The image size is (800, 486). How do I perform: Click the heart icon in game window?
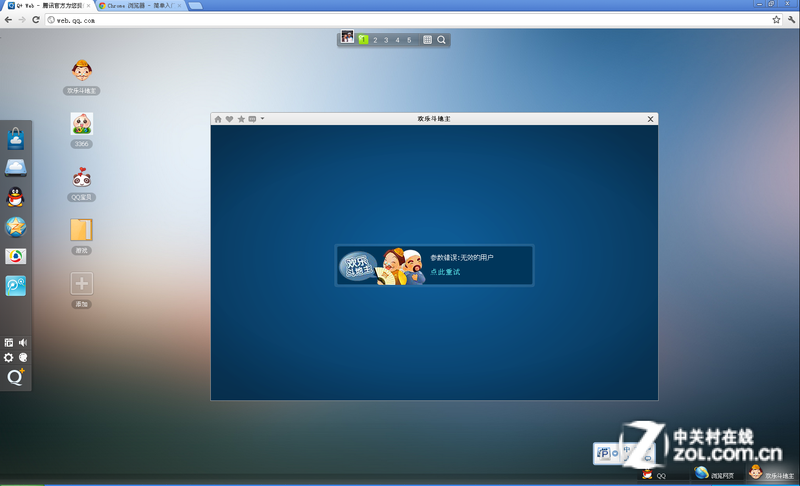(x=230, y=119)
